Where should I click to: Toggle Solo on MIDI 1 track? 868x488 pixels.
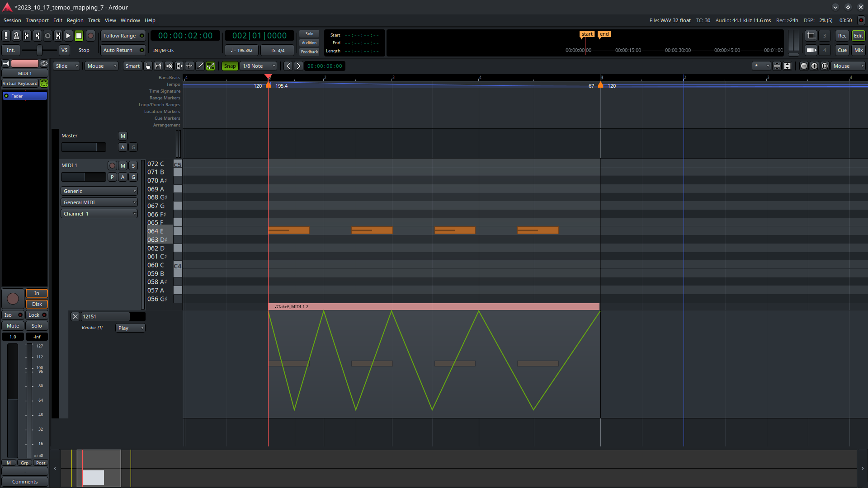click(133, 166)
